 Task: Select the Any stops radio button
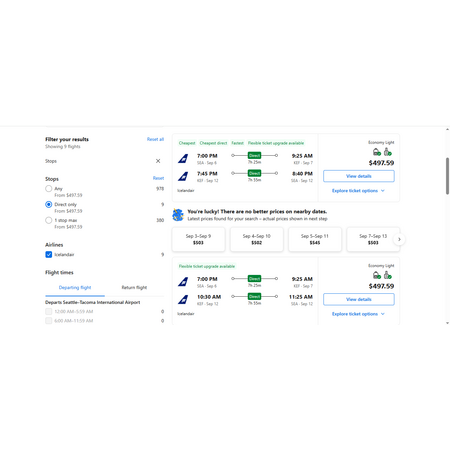[49, 189]
